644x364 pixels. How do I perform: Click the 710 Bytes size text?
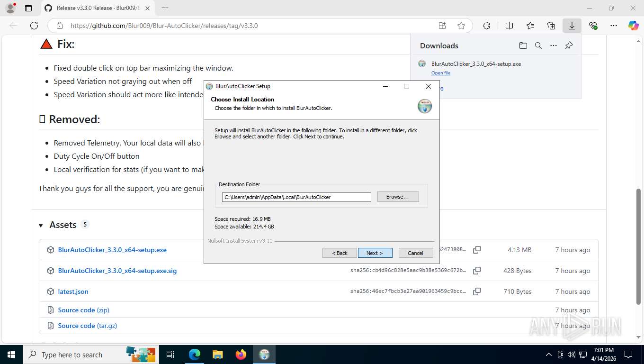pyautogui.click(x=518, y=291)
